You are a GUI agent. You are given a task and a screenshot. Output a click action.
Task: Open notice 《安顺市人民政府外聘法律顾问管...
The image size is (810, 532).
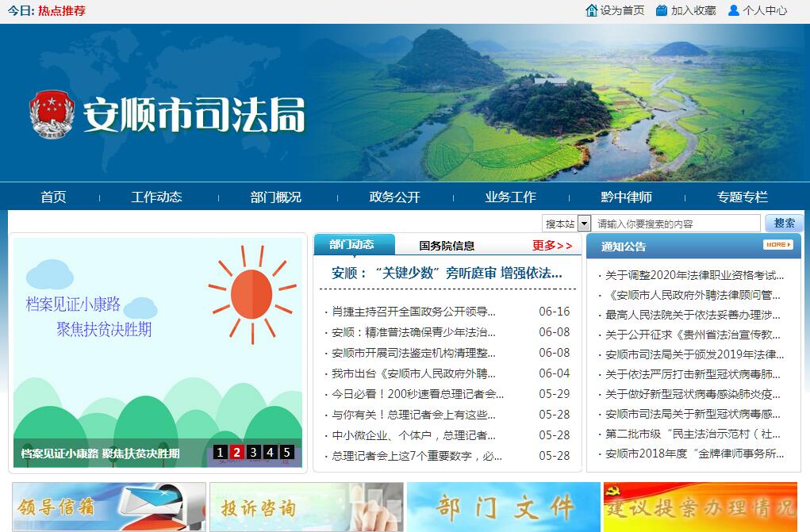pyautogui.click(x=693, y=295)
